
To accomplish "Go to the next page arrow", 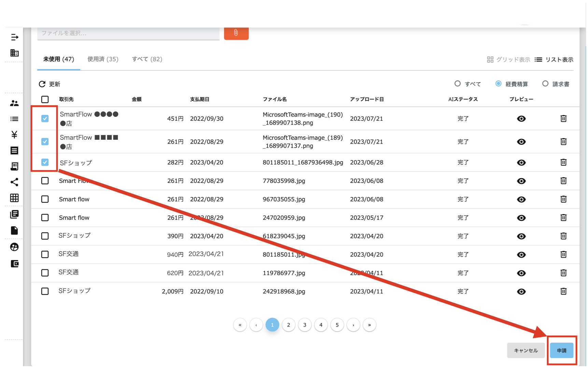I will 353,325.
